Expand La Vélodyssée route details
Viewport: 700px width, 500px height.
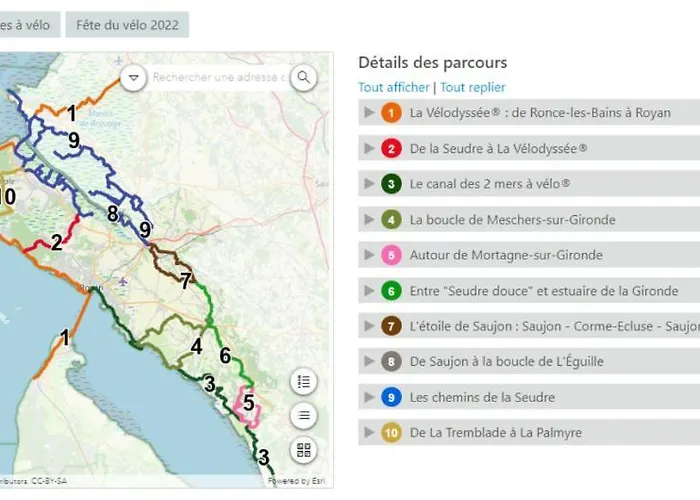[x=370, y=113]
